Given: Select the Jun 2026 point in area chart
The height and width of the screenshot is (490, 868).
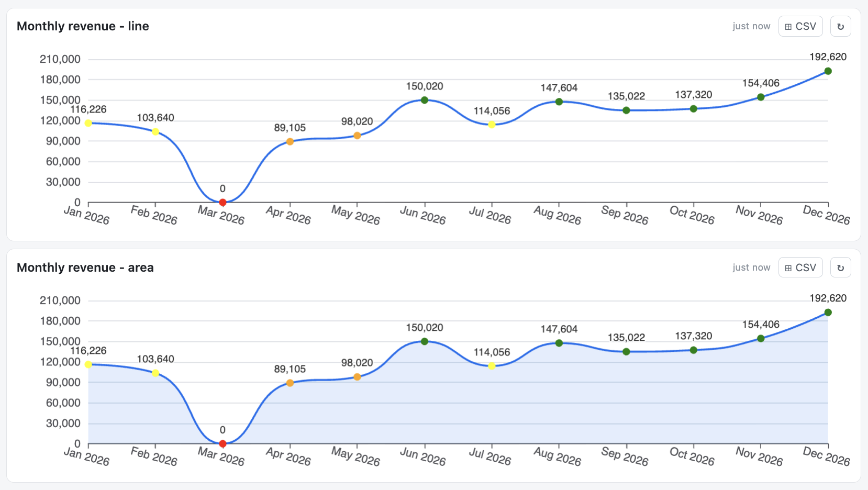Looking at the screenshot, I should 425,341.
